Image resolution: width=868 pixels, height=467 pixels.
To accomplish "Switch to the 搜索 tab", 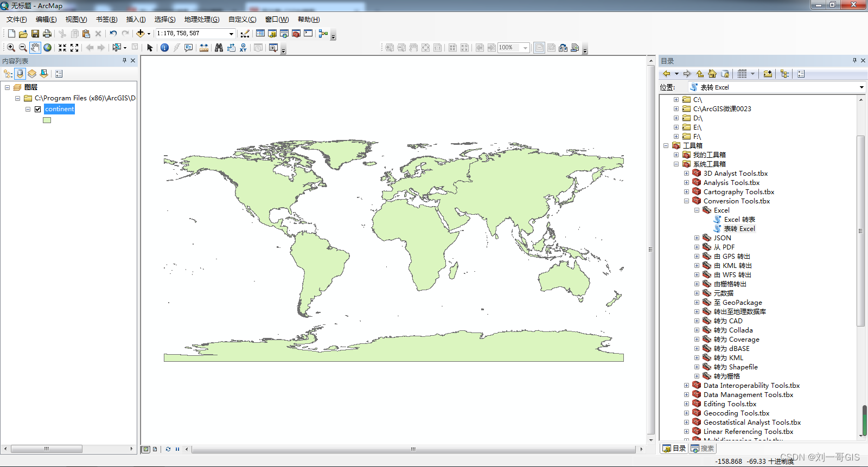I will click(x=703, y=449).
